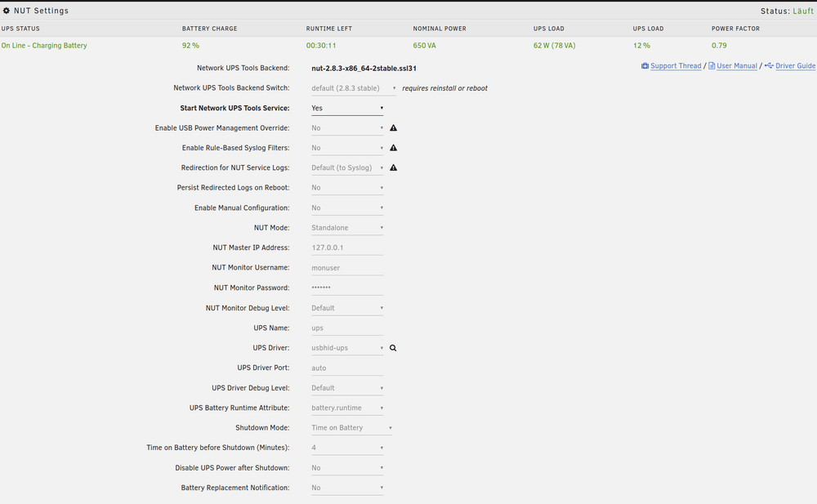Click the UPS load value 12 %
This screenshot has width=817, height=504.
click(x=641, y=46)
